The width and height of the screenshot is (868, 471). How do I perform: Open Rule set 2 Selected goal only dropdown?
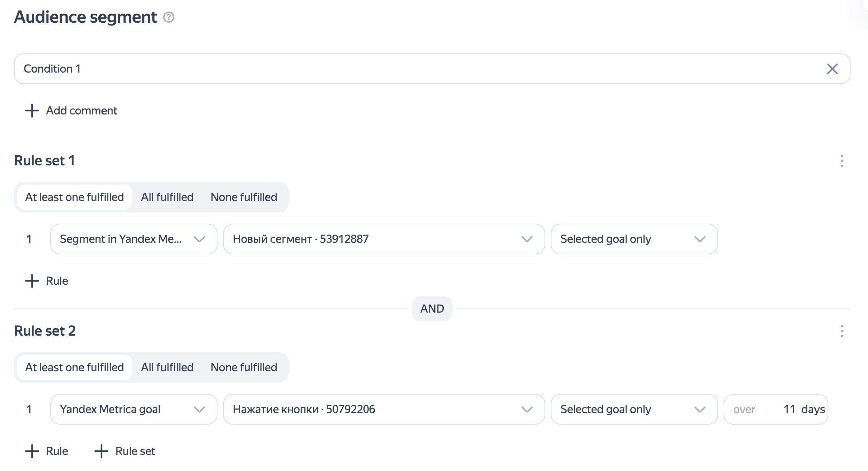[634, 409]
